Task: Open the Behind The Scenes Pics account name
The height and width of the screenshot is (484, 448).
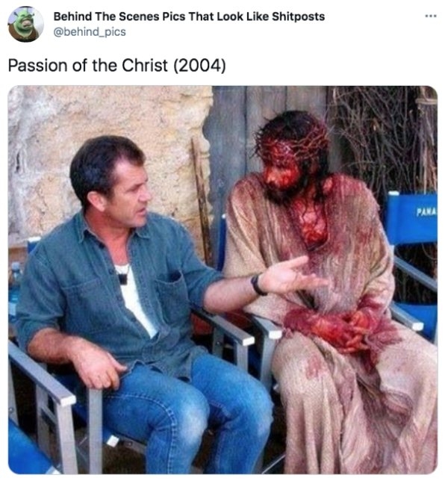Action: tap(189, 16)
